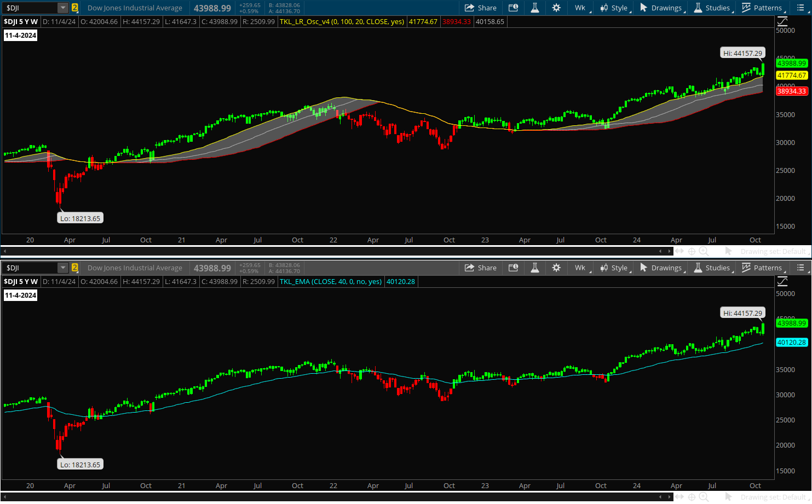The width and height of the screenshot is (812, 504).
Task: Click scroll right arrow below top chart
Action: click(669, 251)
